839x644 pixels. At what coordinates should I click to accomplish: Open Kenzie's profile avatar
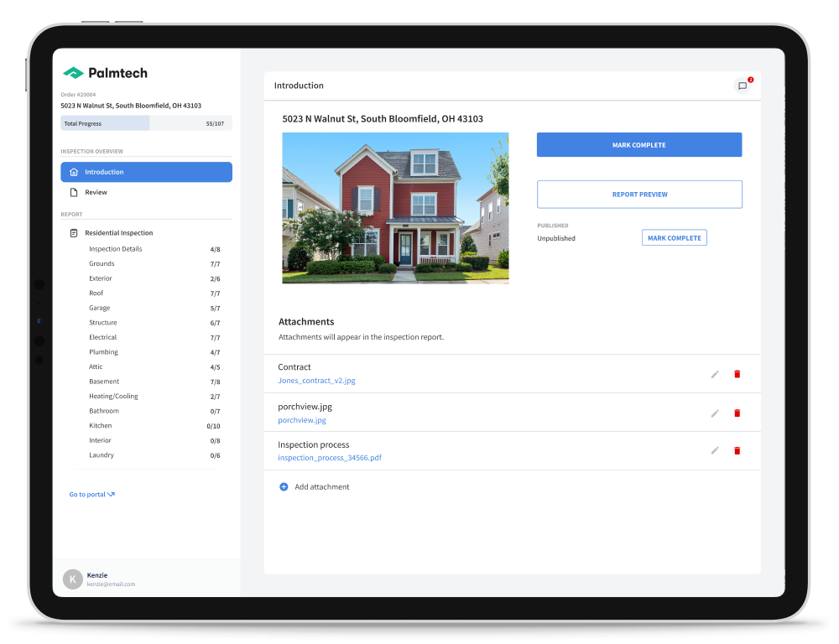pyautogui.click(x=72, y=579)
